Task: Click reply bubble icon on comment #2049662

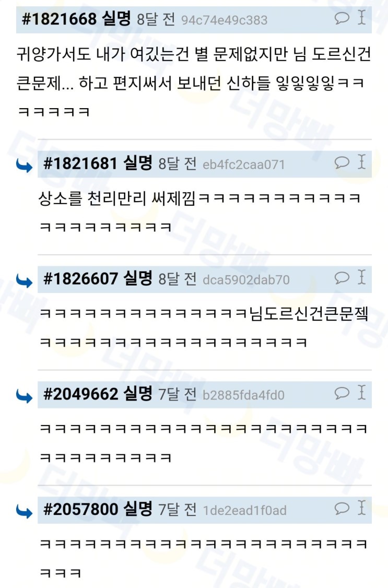Action: 342,393
